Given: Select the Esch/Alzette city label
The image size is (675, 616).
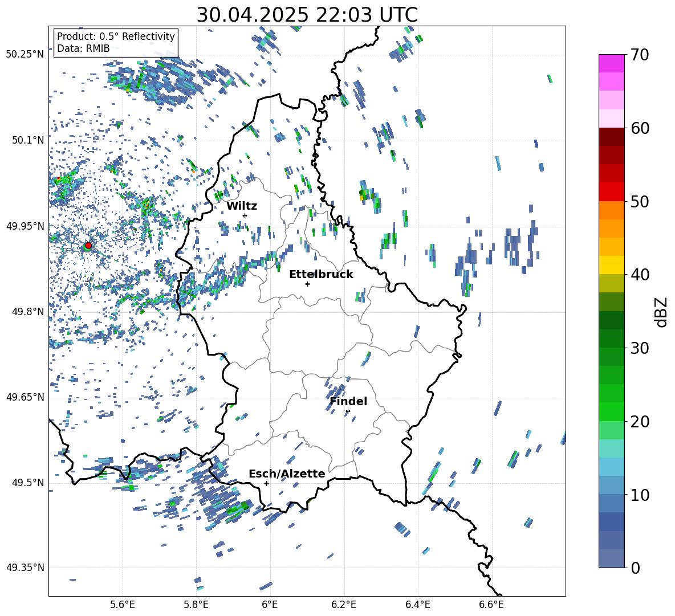Looking at the screenshot, I should 287,474.
